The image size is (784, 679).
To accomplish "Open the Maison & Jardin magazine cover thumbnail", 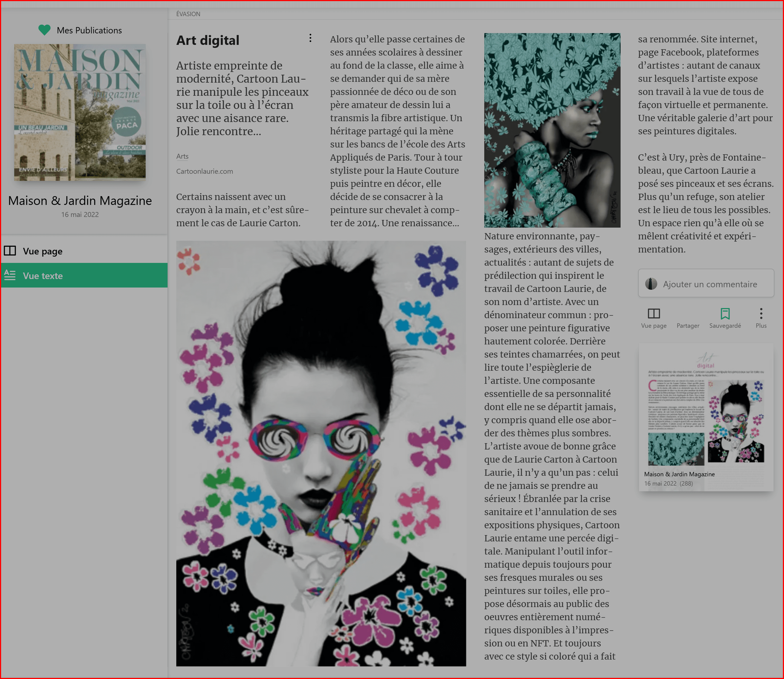I will click(80, 112).
